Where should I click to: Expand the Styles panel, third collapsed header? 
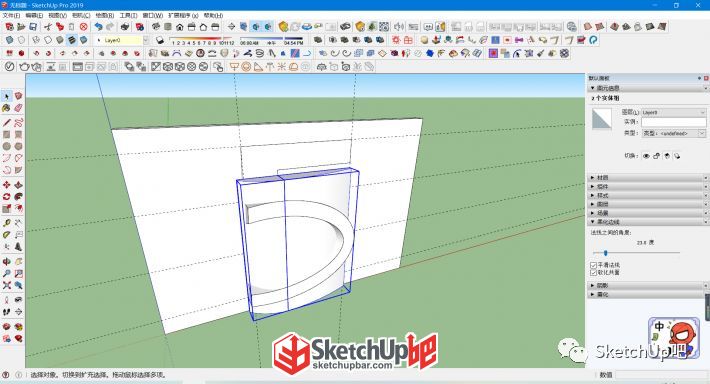pos(648,195)
